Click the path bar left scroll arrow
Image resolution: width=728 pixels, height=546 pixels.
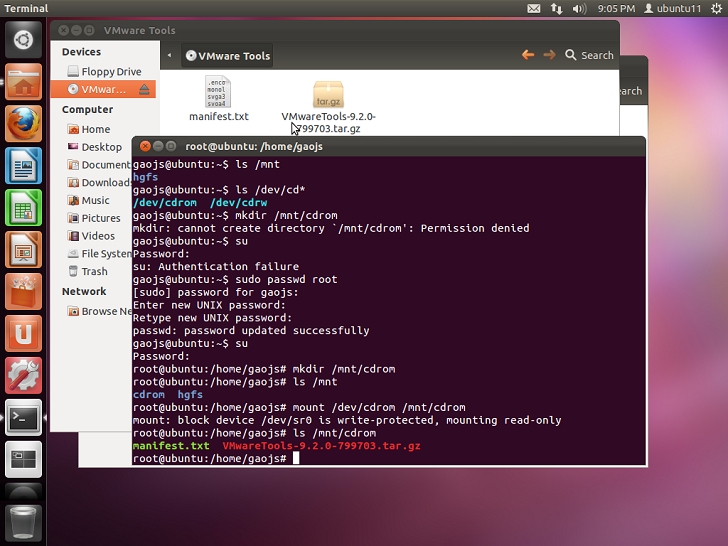pyautogui.click(x=169, y=55)
